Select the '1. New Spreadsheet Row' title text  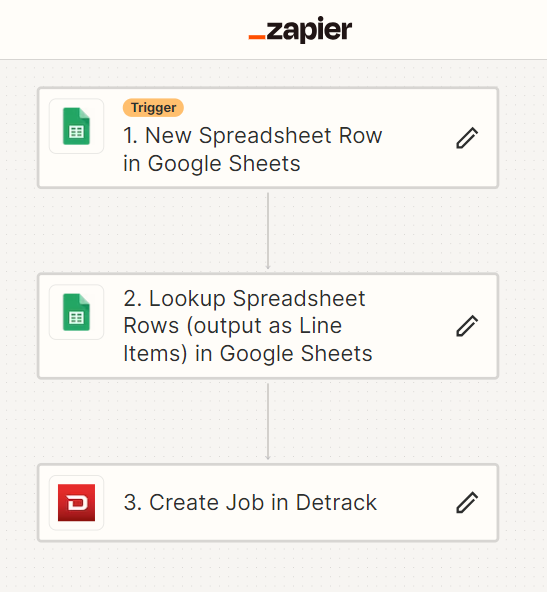pyautogui.click(x=253, y=136)
